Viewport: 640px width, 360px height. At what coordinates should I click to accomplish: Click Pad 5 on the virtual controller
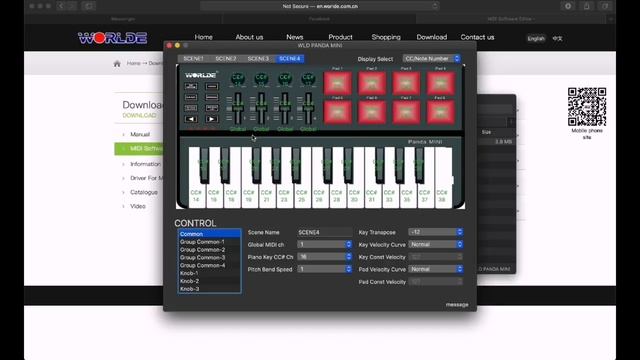pyautogui.click(x=338, y=112)
